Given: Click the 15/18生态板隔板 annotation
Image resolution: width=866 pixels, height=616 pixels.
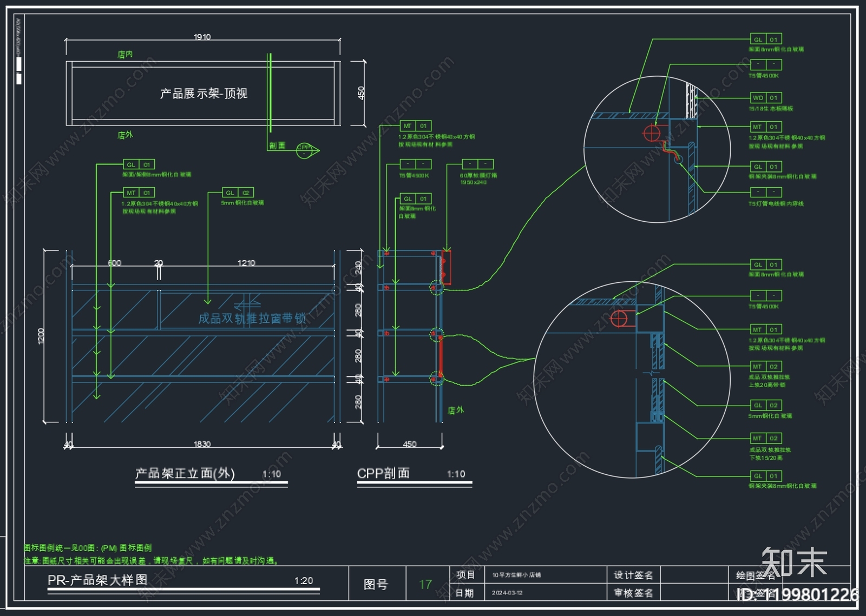Looking at the screenshot, I should 771,109.
